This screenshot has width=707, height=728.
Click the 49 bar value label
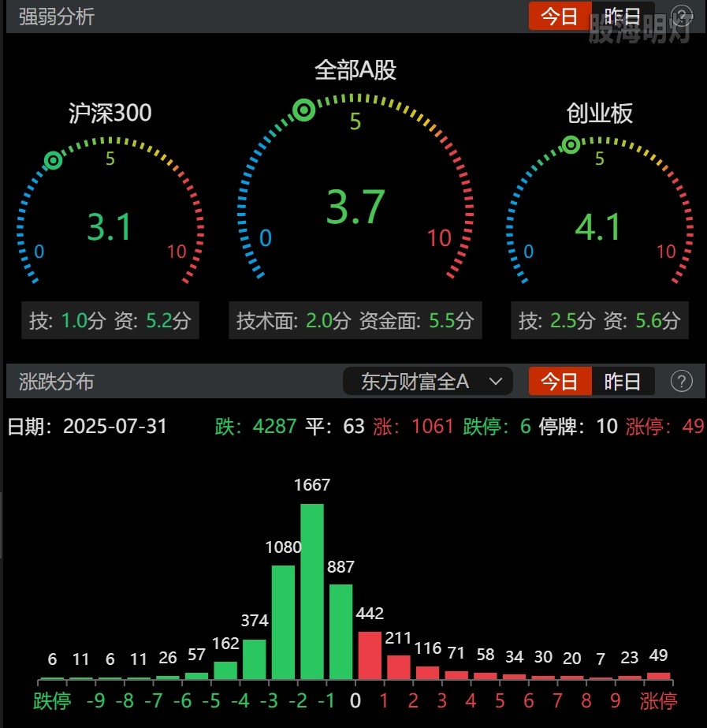658,655
